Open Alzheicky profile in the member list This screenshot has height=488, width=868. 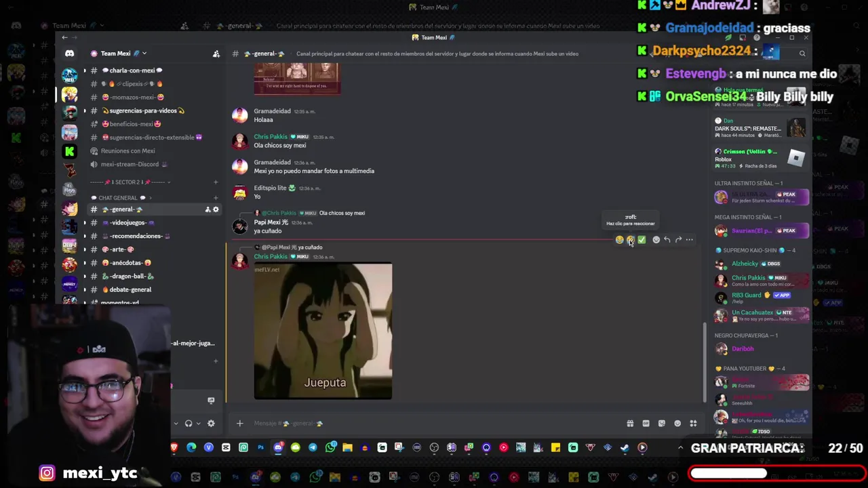point(761,264)
